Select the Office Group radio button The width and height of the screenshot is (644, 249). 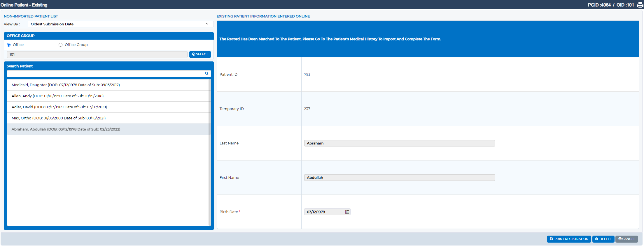click(x=61, y=45)
